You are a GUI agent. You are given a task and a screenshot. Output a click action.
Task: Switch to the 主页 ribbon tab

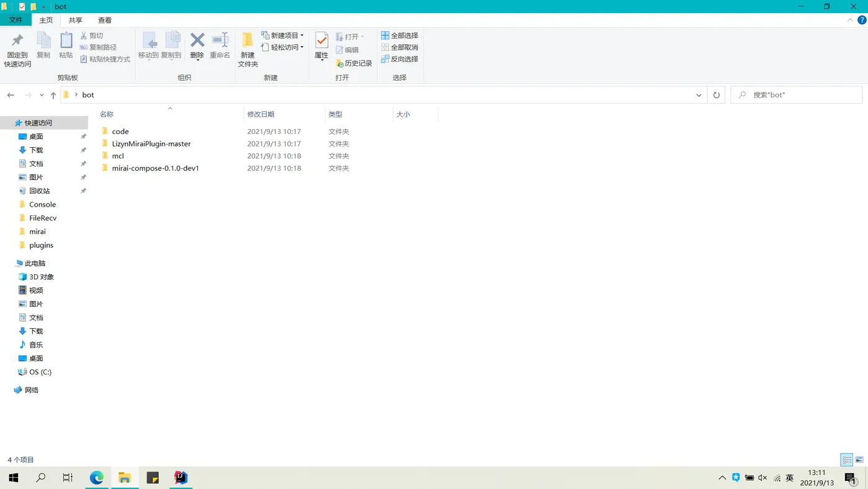46,20
